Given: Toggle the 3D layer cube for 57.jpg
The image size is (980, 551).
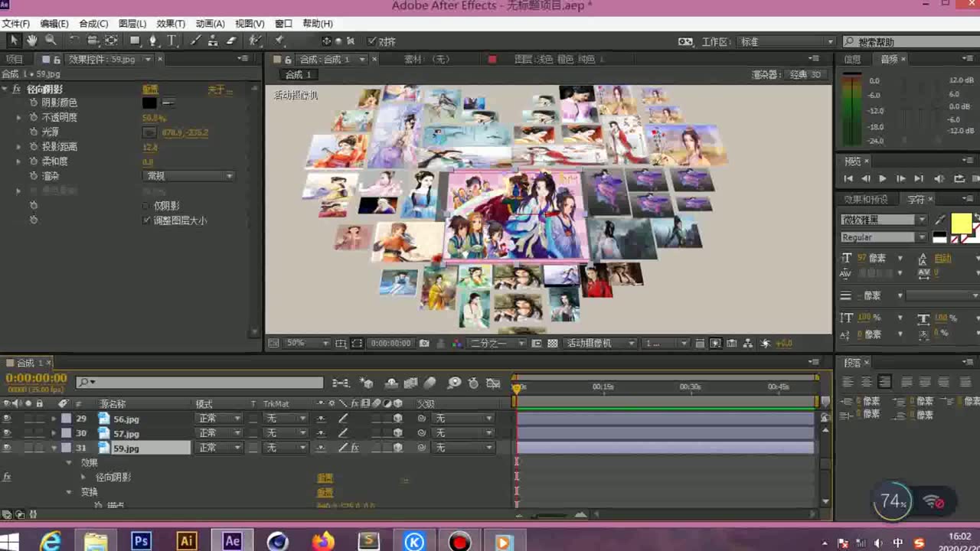Looking at the screenshot, I should tap(397, 433).
